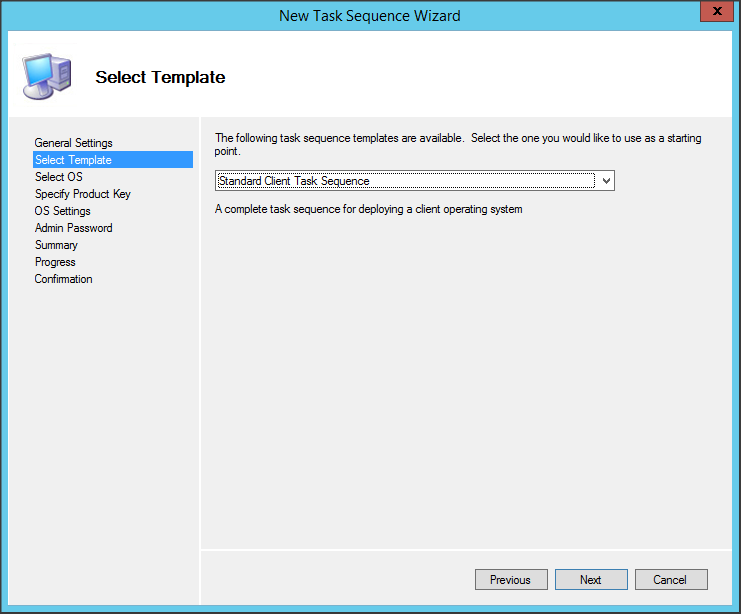
Task: Select the Select Template step in sidebar
Action: (x=73, y=160)
